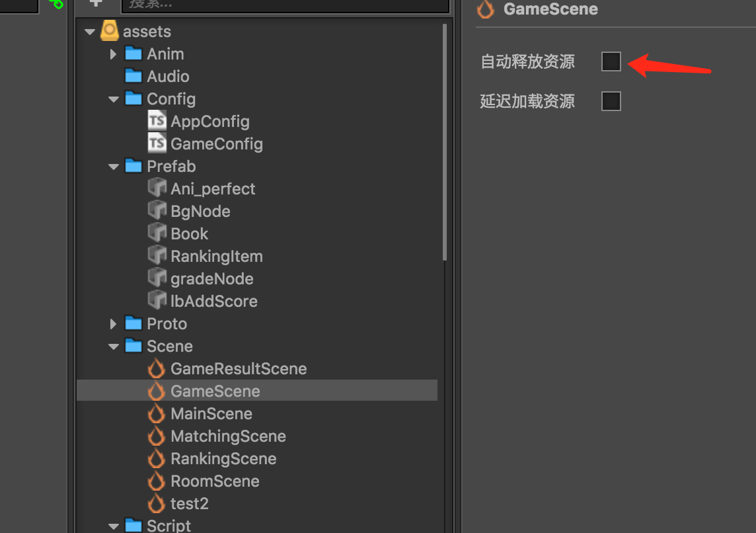Click the AppConfig TypeScript file icon
Viewport: 756px width, 533px height.
(157, 121)
